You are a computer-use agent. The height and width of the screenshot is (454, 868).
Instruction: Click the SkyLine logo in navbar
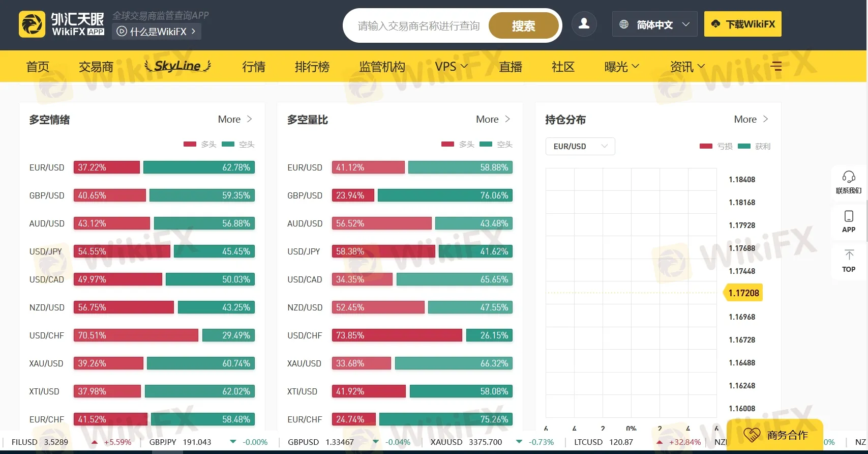click(x=177, y=66)
